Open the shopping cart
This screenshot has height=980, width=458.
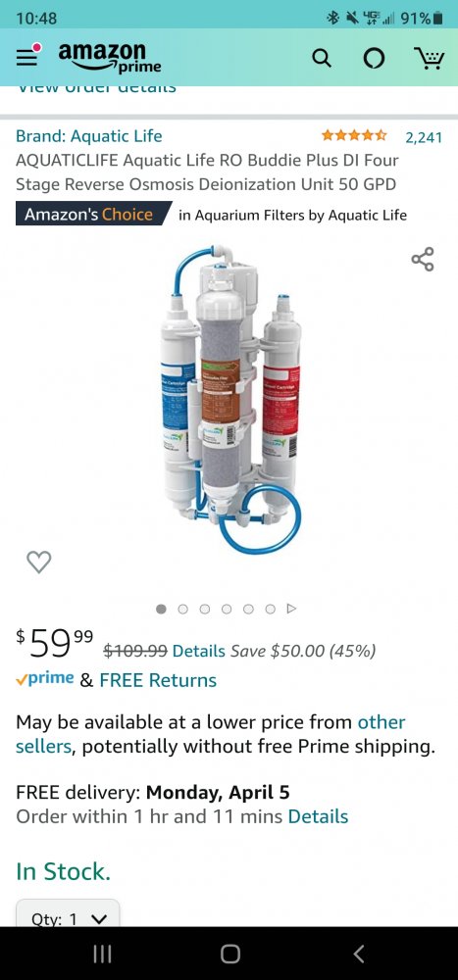pyautogui.click(x=430, y=58)
